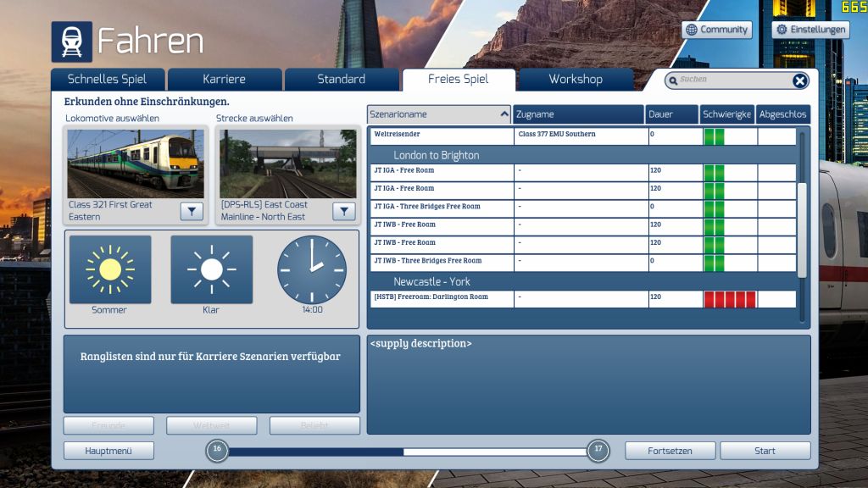Go to page 16 circle marker
868x488 pixels.
point(217,450)
